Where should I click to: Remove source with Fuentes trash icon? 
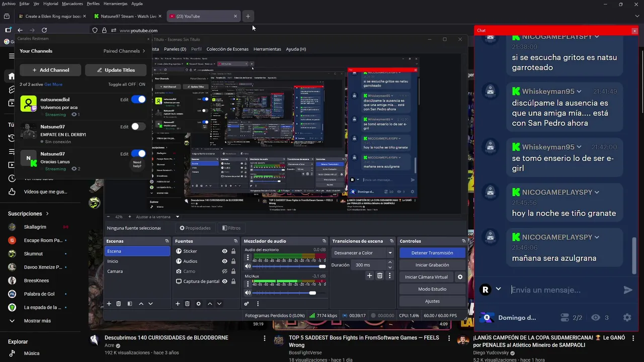point(187,304)
